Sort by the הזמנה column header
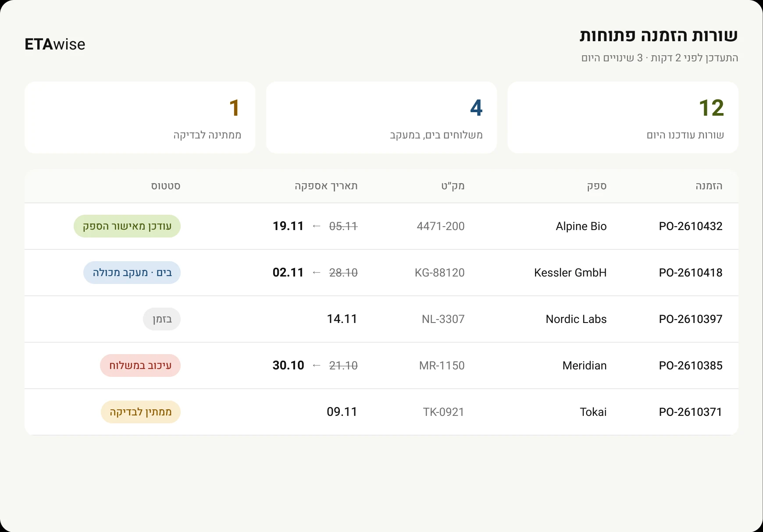 (709, 186)
